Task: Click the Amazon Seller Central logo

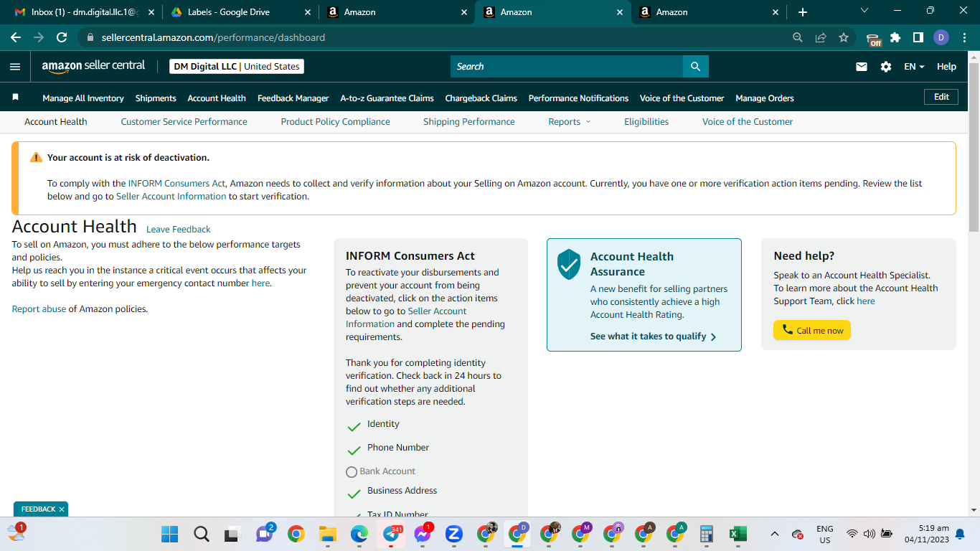Action: pyautogui.click(x=93, y=66)
